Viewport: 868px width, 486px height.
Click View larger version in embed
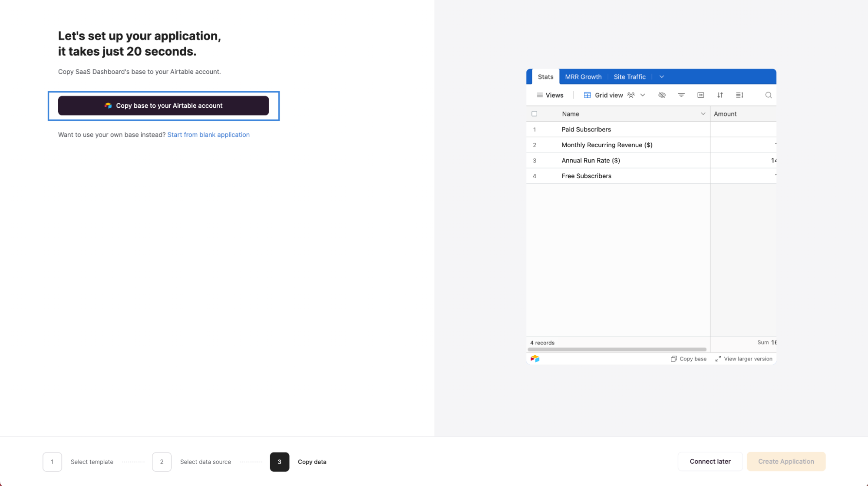coord(743,358)
